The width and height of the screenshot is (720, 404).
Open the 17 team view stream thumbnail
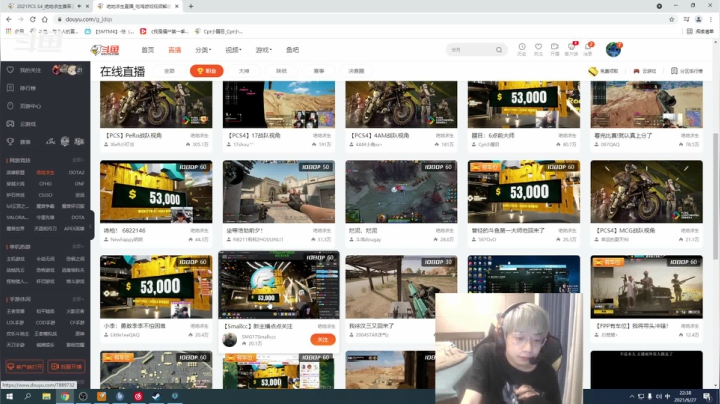click(279, 105)
